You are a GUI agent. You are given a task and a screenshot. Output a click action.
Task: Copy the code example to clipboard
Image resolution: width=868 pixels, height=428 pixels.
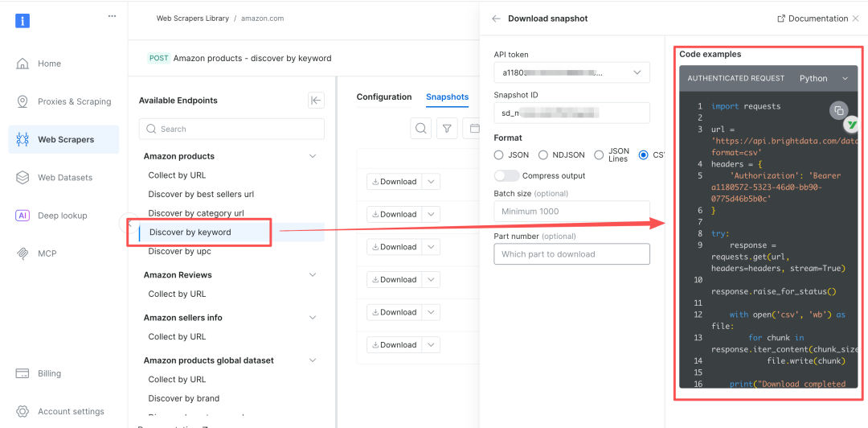click(x=838, y=111)
